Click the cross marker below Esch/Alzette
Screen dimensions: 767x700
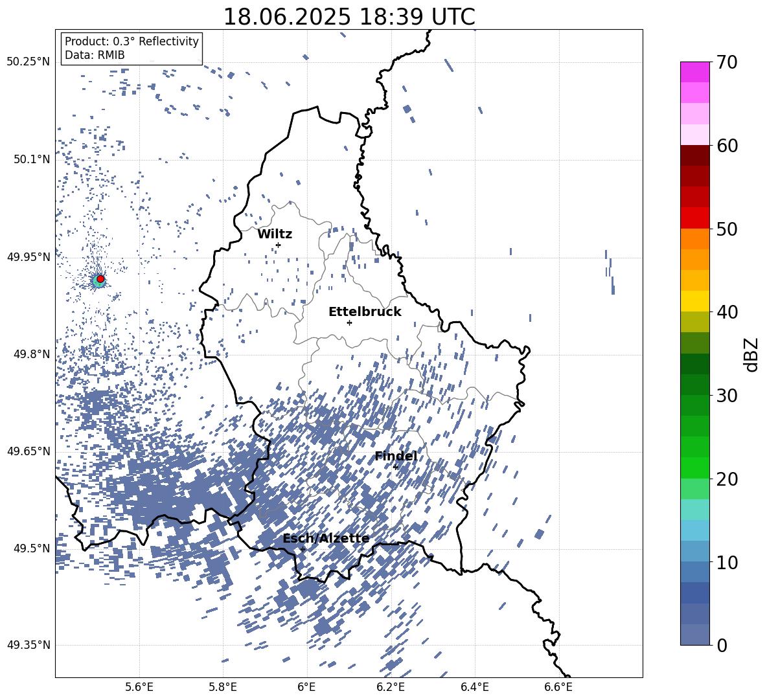point(303,549)
